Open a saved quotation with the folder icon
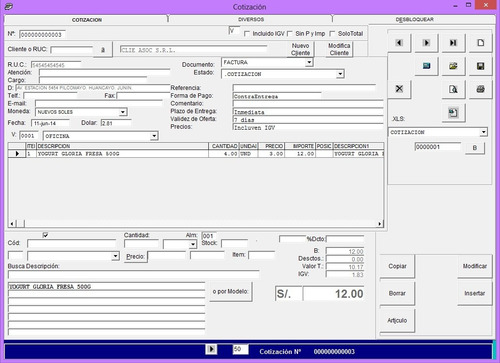Image resolution: width=500 pixels, height=363 pixels. coord(453,66)
